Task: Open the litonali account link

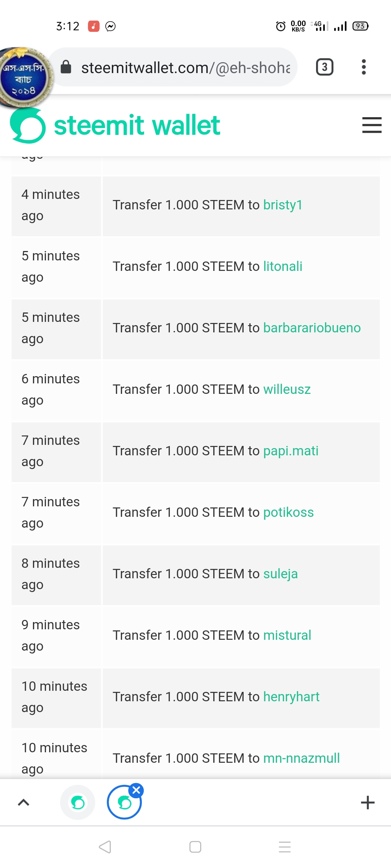Action: coord(283,267)
